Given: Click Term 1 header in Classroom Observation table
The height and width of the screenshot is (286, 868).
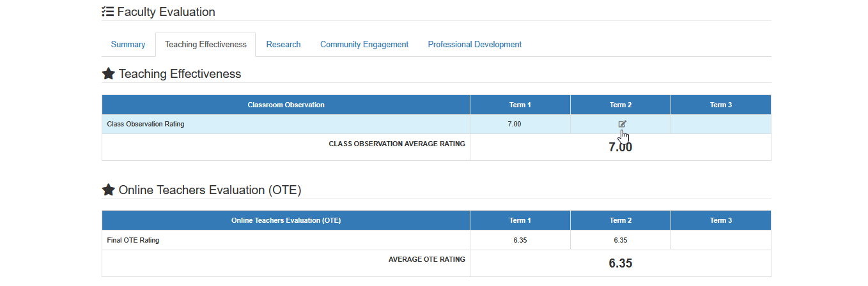Looking at the screenshot, I should click(x=520, y=105).
